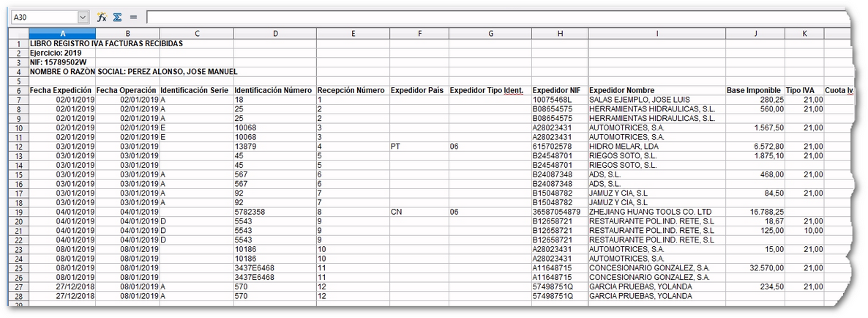Click '3437E6468' in row 25
Image resolution: width=868 pixels, height=318 pixels.
pyautogui.click(x=255, y=268)
